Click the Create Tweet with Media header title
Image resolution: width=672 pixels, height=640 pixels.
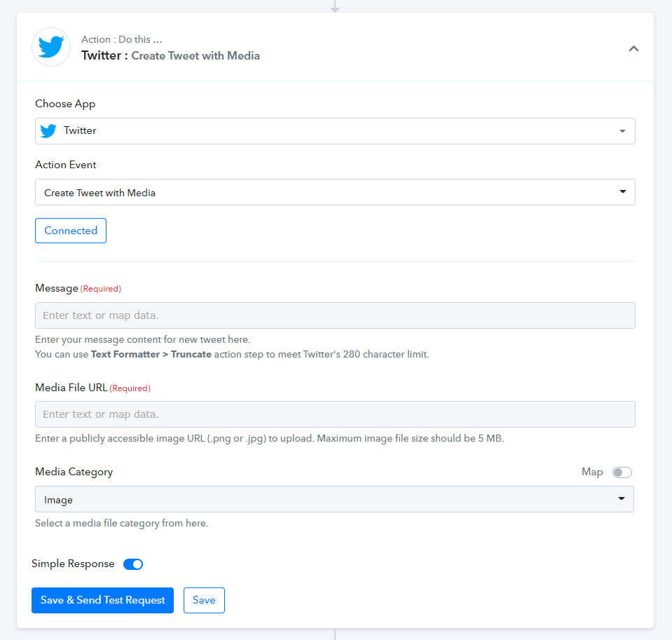coord(196,55)
